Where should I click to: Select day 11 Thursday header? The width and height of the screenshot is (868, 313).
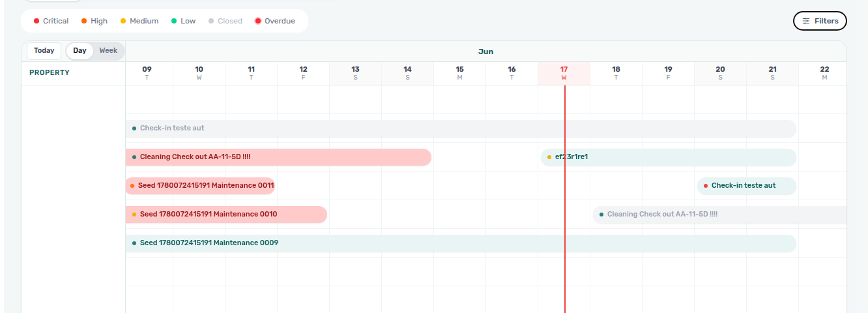251,73
